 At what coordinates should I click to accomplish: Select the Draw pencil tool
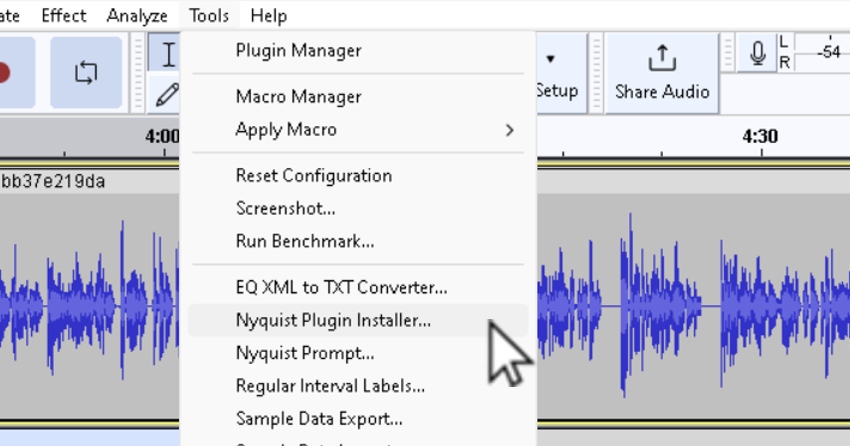(167, 95)
